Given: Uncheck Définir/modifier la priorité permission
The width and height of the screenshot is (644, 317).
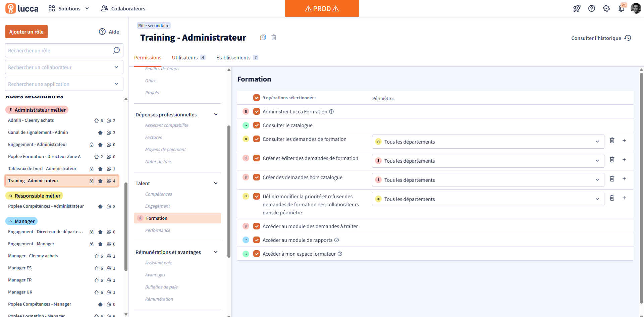Looking at the screenshot, I should [257, 196].
